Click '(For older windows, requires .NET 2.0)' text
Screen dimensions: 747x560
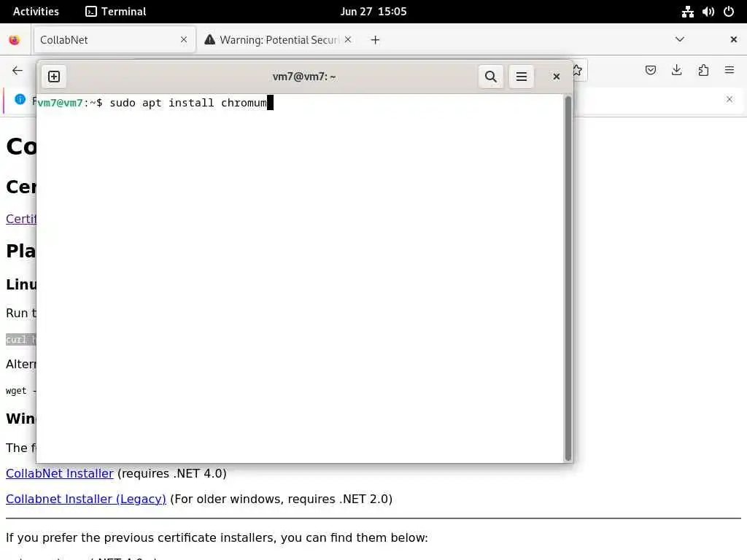281,499
